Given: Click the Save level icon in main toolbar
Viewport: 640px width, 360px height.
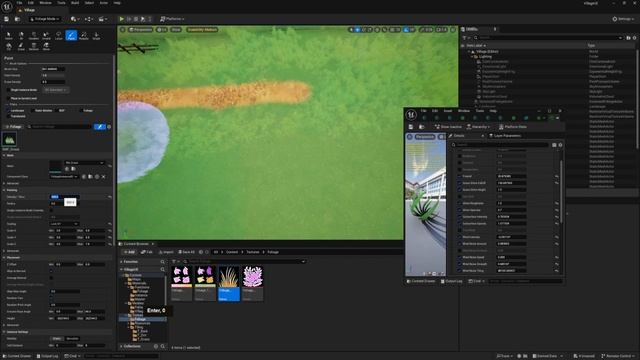Looking at the screenshot, I should (7, 19).
